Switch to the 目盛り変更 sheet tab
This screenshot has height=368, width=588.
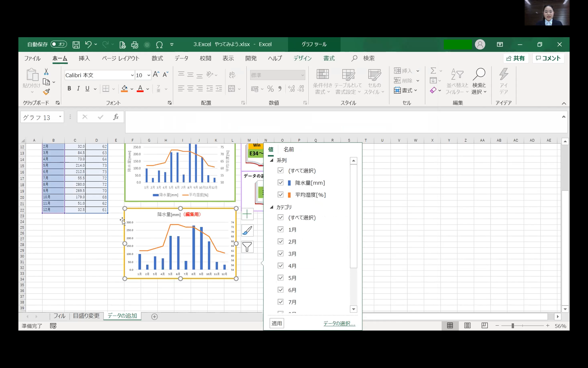[x=86, y=316]
